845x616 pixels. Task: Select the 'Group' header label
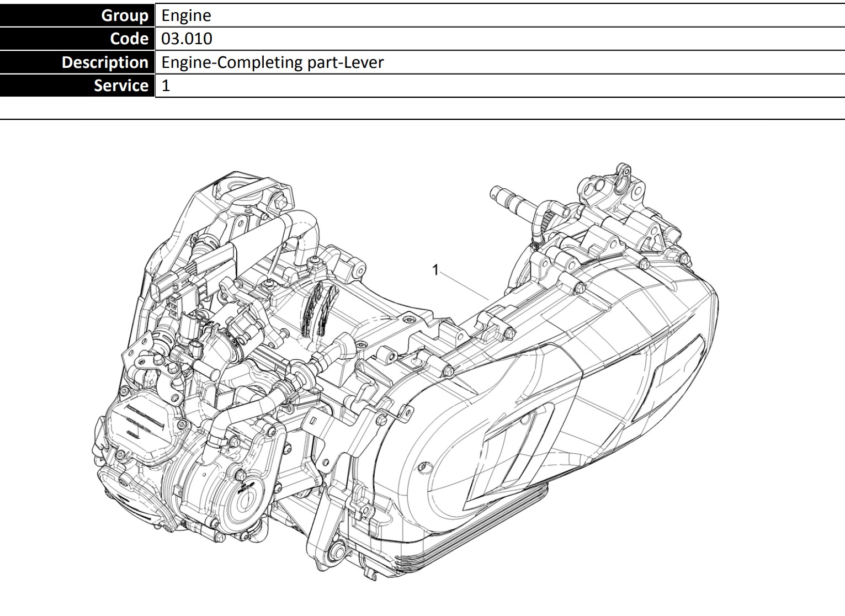[125, 15]
